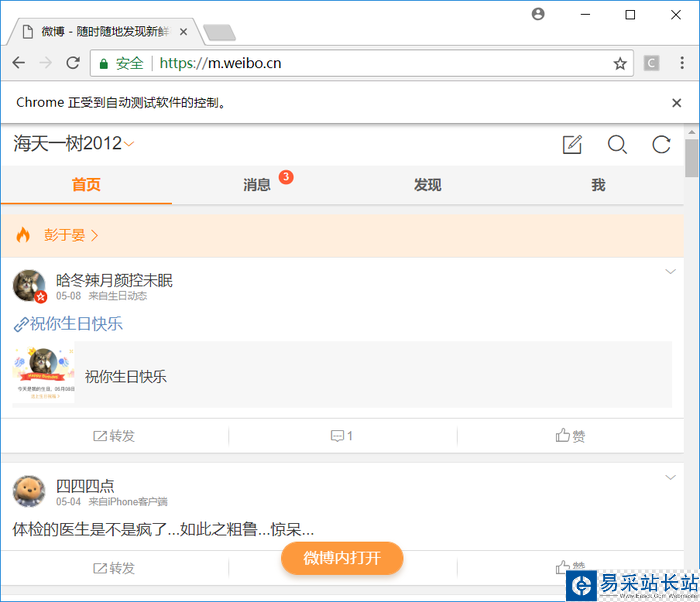Switch to the 消息 tab

(x=257, y=184)
